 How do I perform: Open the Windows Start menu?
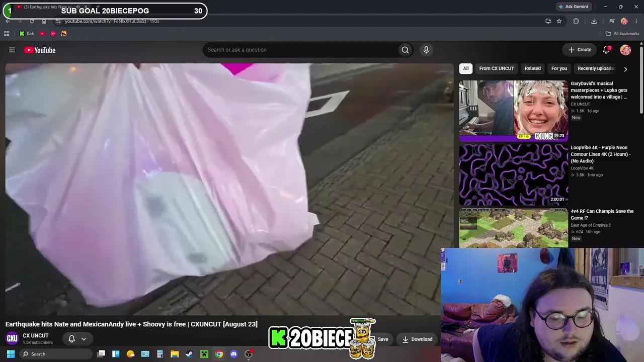coord(11,354)
